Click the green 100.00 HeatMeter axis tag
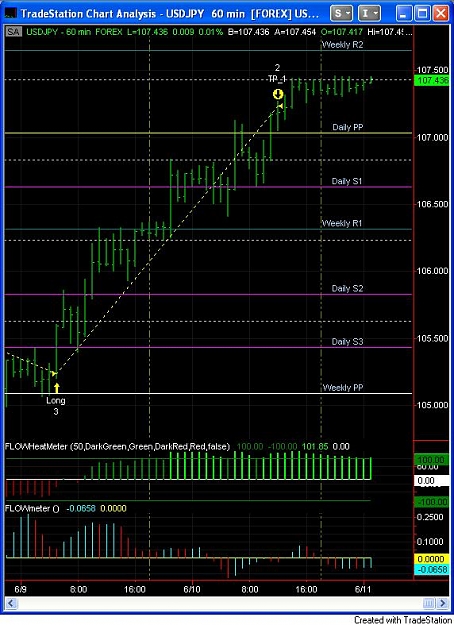 [431, 460]
